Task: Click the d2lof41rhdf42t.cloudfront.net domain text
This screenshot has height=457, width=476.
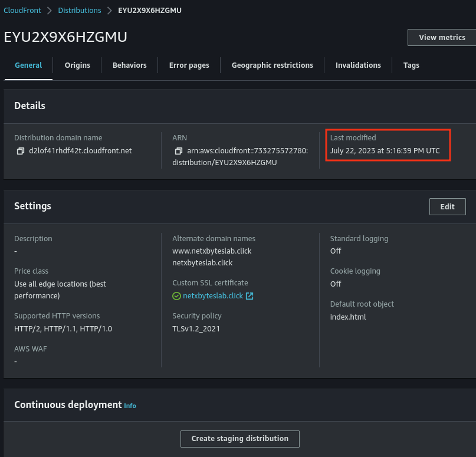Action: 80,151
